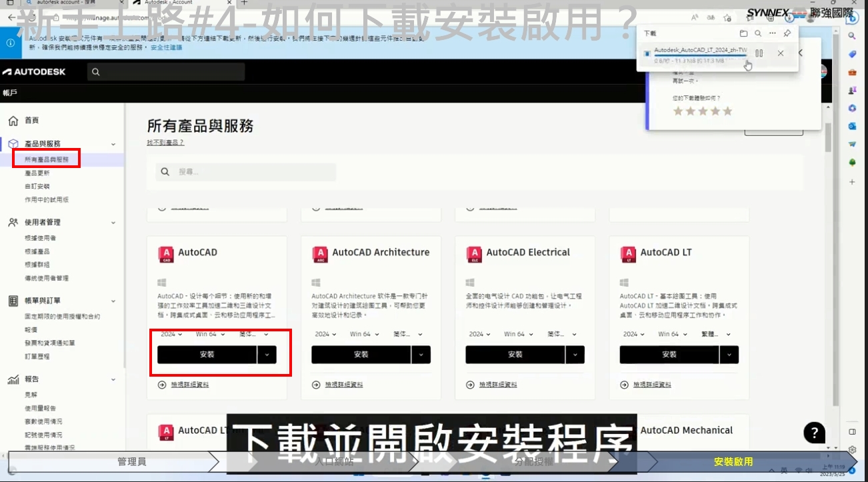Cancel the download with the X icon

coord(781,53)
